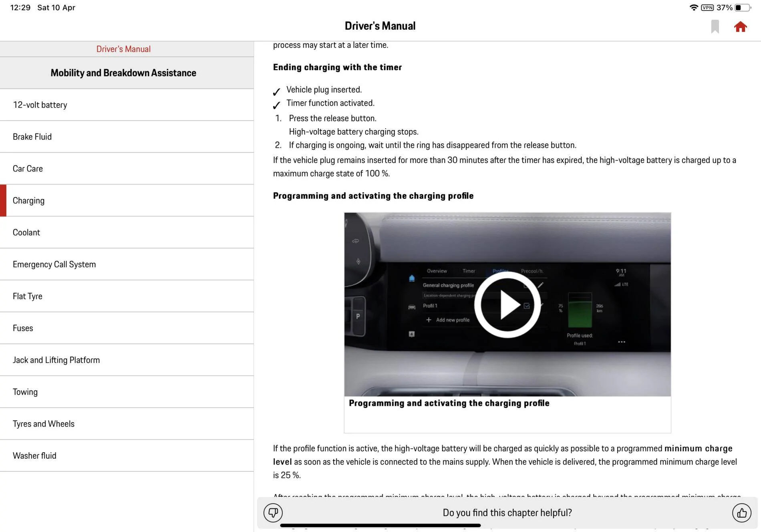Open Jack and Lifting Platform chapter
The height and width of the screenshot is (532, 761).
(127, 360)
